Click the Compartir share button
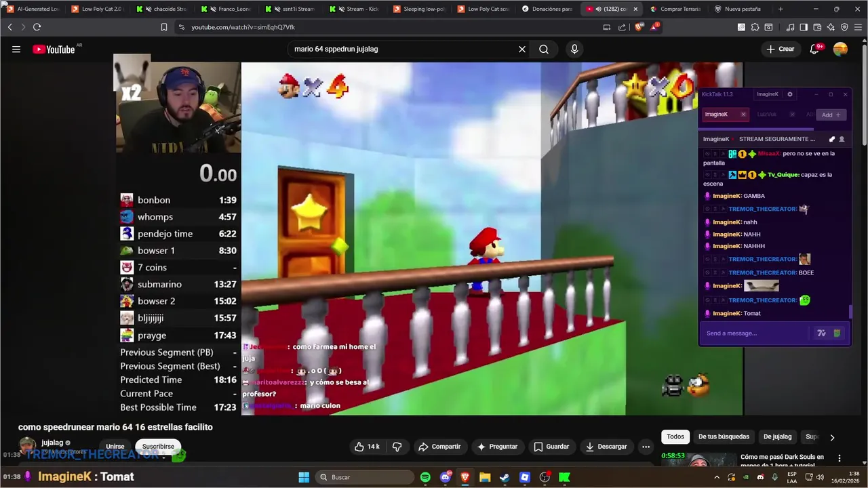 click(439, 447)
